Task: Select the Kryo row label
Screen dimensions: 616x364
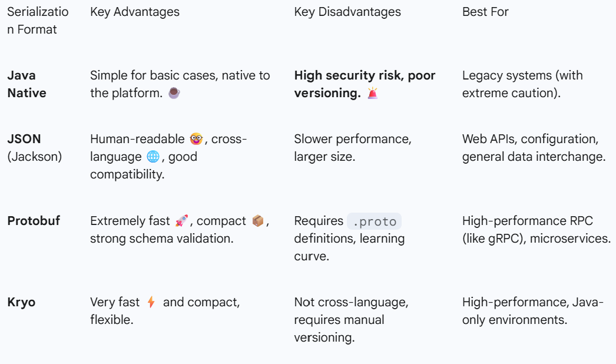Action: pyautogui.click(x=21, y=302)
